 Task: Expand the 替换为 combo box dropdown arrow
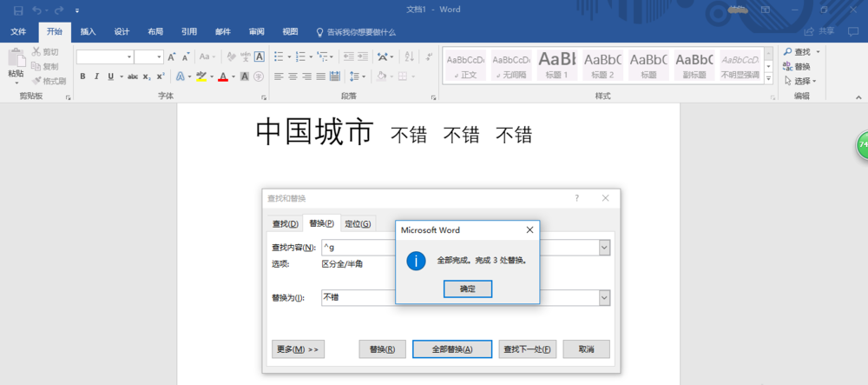[604, 297]
